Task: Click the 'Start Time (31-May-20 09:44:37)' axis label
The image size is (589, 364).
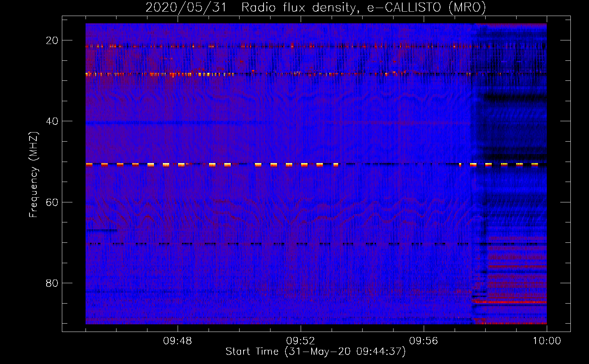Action: [x=316, y=352]
